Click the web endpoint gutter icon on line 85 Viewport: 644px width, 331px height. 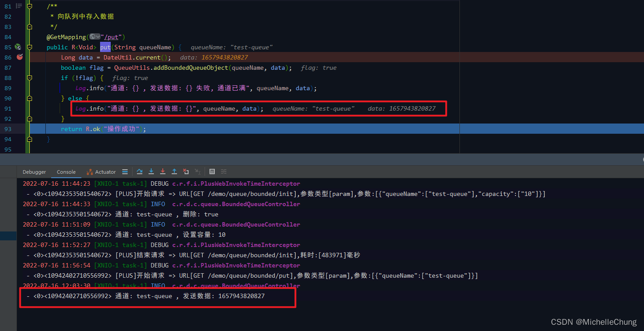coord(18,47)
